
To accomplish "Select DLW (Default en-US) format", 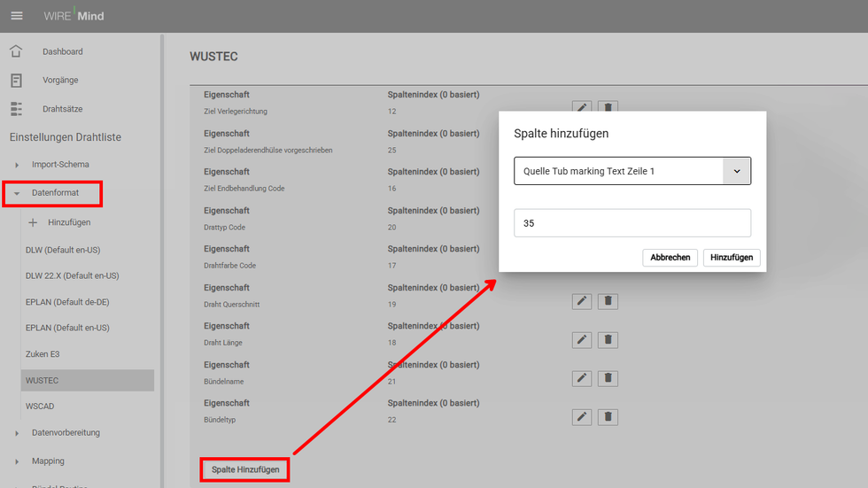I will tap(63, 250).
